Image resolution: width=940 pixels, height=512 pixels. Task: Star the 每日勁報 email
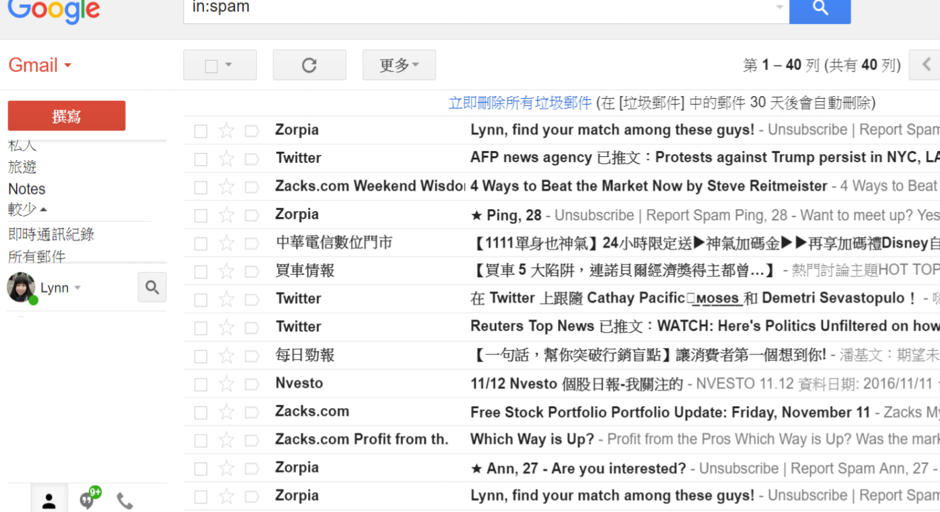tap(227, 356)
